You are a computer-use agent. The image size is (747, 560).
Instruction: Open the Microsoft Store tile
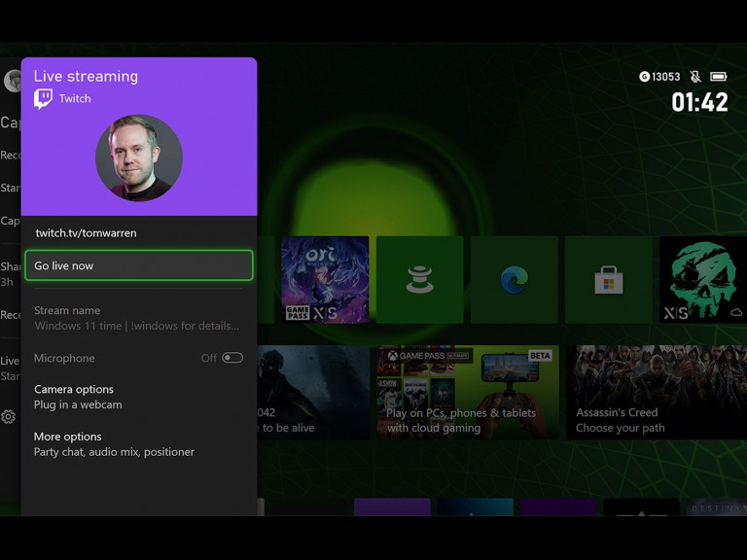pos(608,280)
